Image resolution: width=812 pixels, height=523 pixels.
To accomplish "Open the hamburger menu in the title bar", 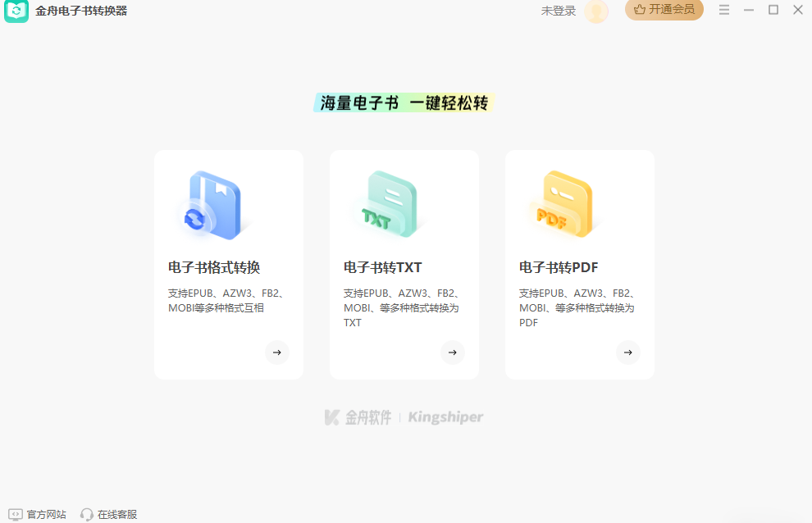I will [x=723, y=10].
